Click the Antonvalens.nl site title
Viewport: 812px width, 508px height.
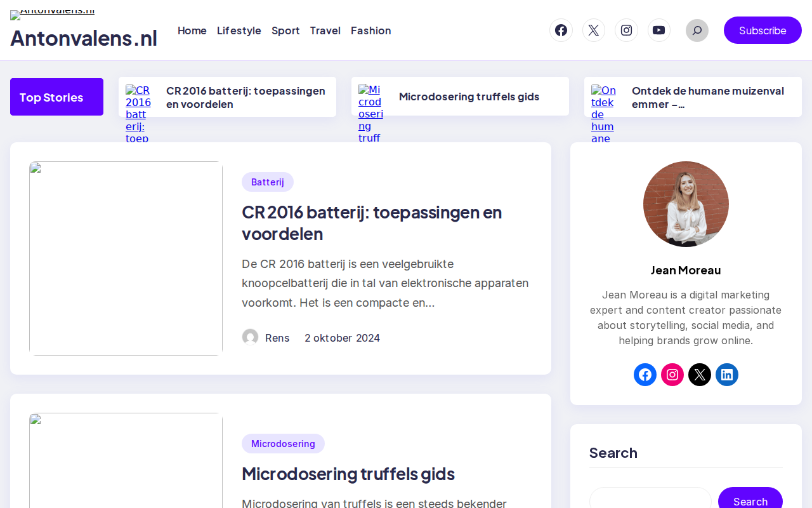(x=84, y=38)
